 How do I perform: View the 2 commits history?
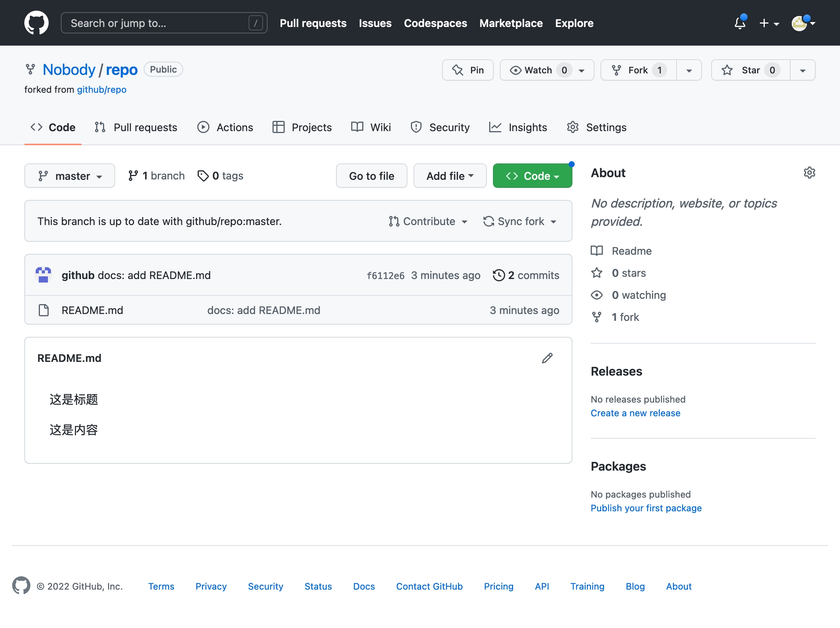tap(526, 275)
